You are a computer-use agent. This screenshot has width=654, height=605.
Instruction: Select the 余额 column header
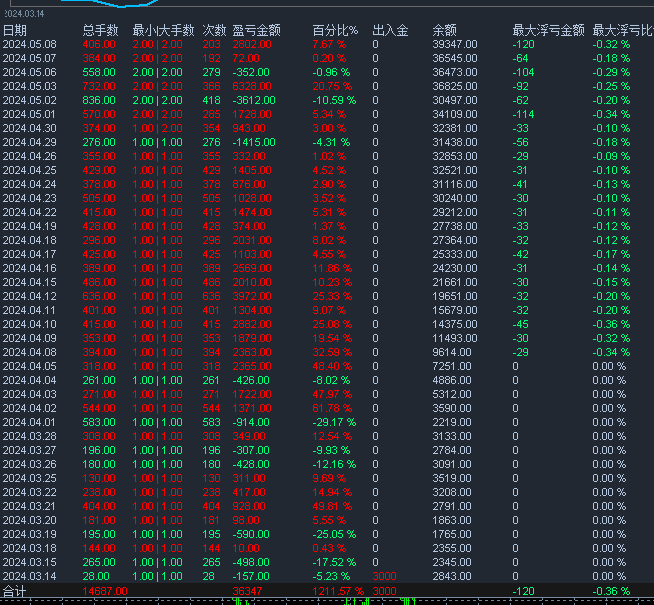tap(445, 31)
